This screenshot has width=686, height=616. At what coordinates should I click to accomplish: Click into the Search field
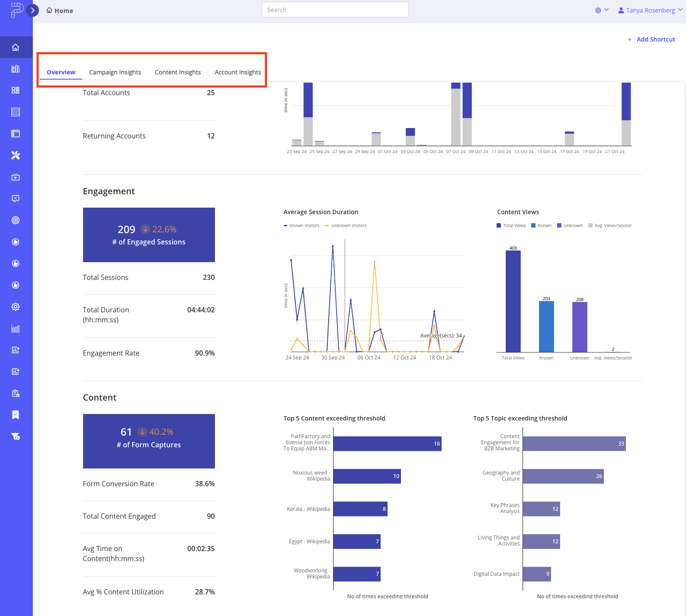tap(335, 10)
